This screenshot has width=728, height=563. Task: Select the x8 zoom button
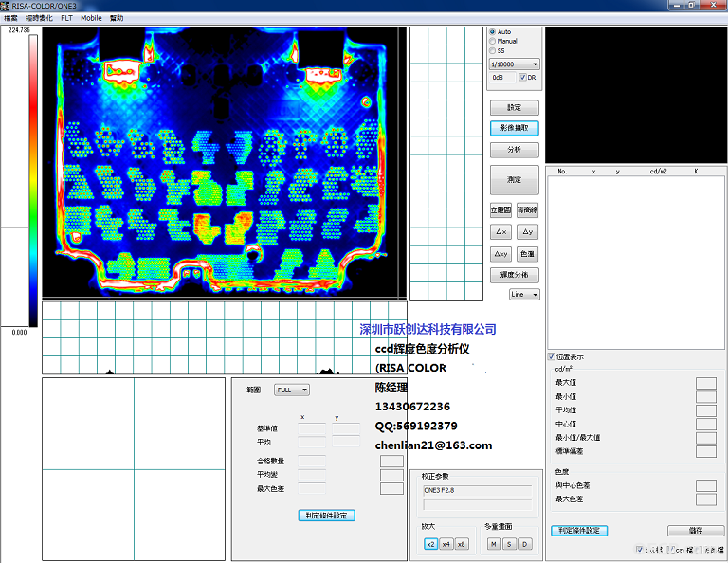click(461, 544)
